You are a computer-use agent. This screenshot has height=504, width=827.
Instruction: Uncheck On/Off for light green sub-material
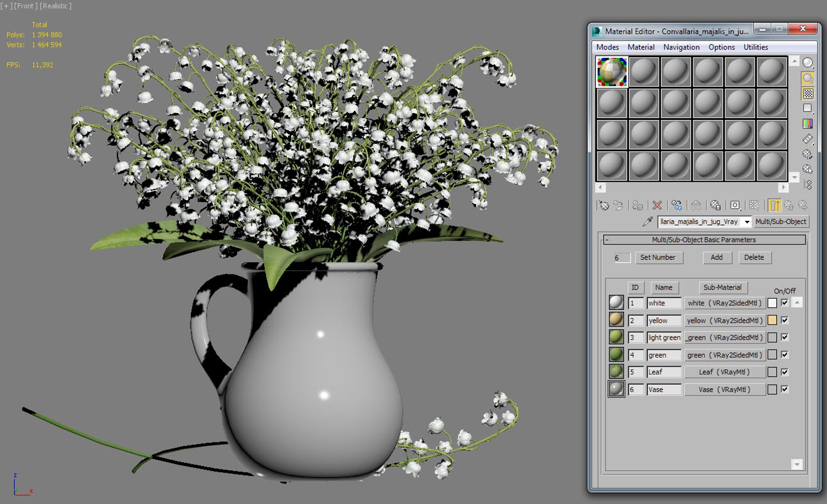[x=785, y=337]
